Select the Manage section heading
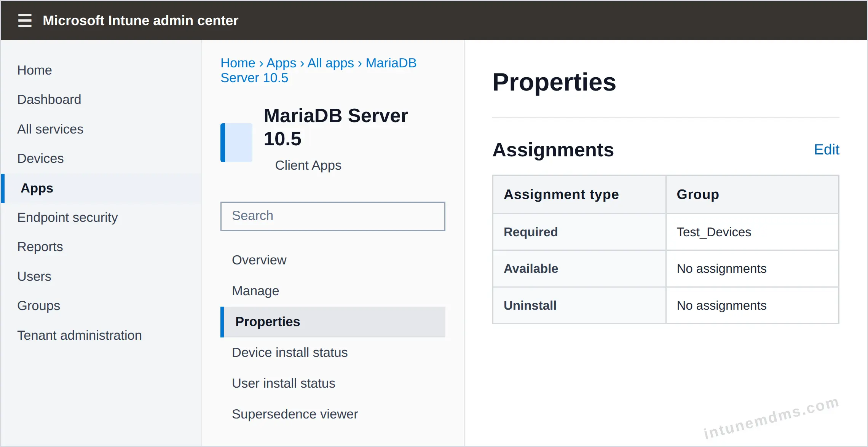The image size is (868, 447). (x=255, y=291)
